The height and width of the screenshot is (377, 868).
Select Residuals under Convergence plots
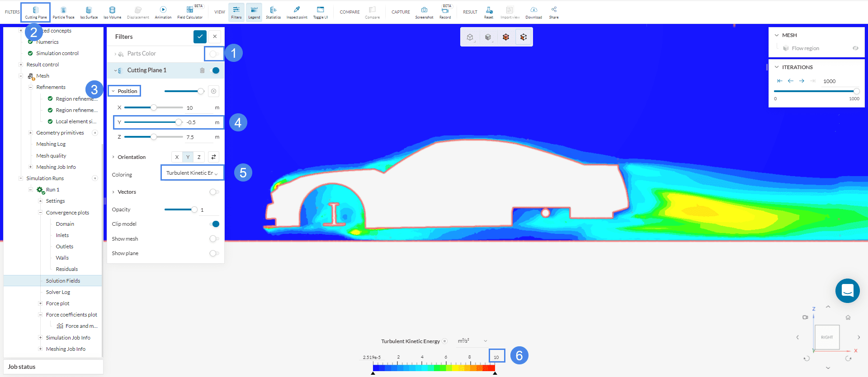(x=67, y=269)
